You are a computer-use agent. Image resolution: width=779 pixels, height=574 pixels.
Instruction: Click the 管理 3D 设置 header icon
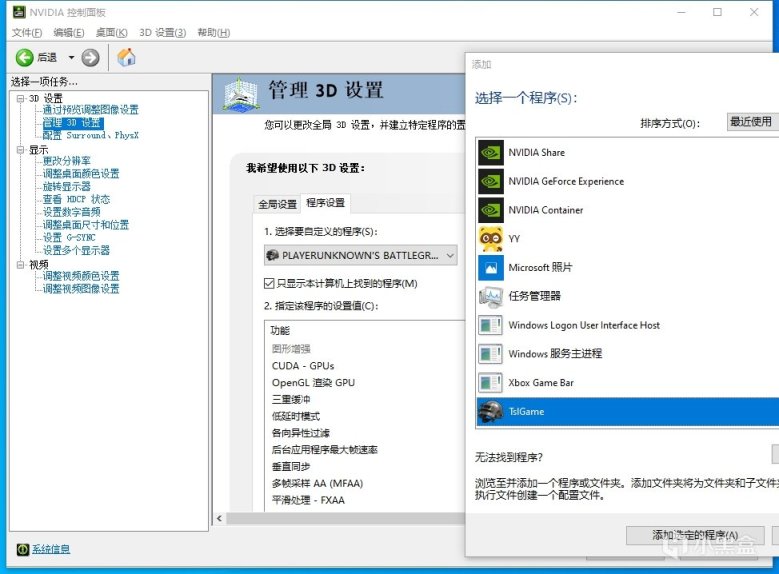(x=240, y=93)
